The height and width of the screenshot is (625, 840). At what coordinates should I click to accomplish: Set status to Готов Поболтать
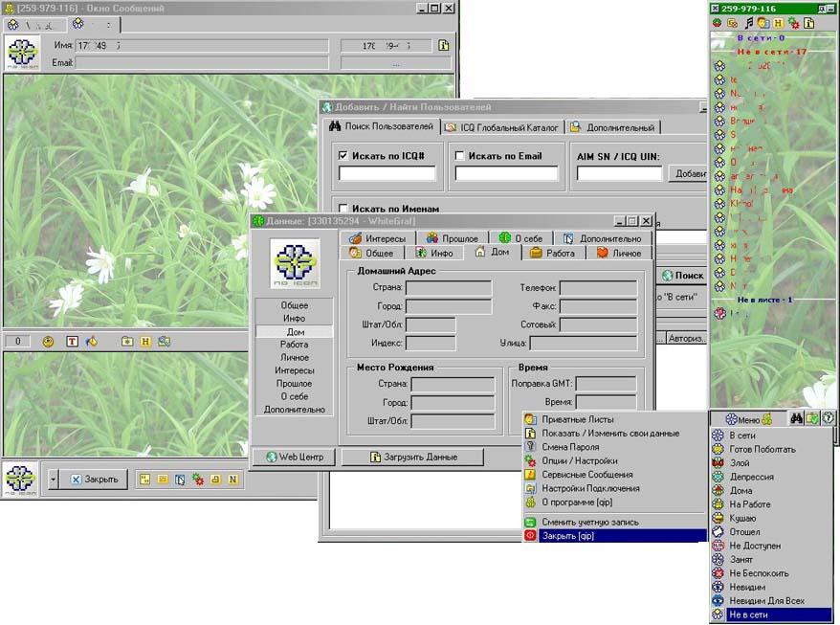pos(771,449)
